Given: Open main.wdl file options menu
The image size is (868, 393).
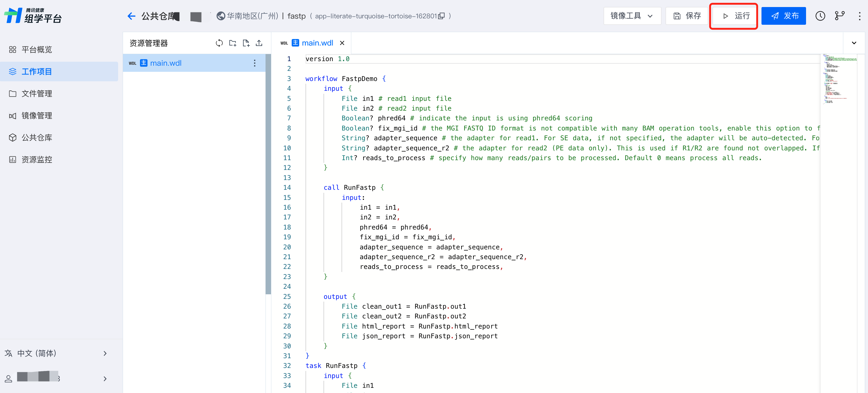Looking at the screenshot, I should (x=255, y=63).
